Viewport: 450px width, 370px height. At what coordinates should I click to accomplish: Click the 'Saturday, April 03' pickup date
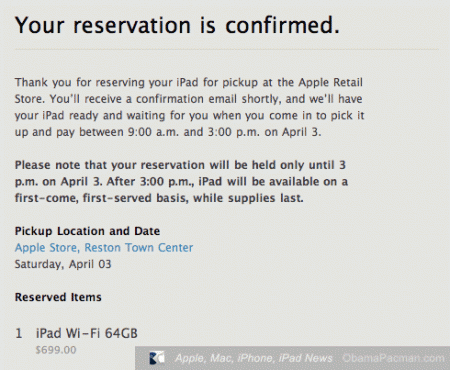pos(63,264)
